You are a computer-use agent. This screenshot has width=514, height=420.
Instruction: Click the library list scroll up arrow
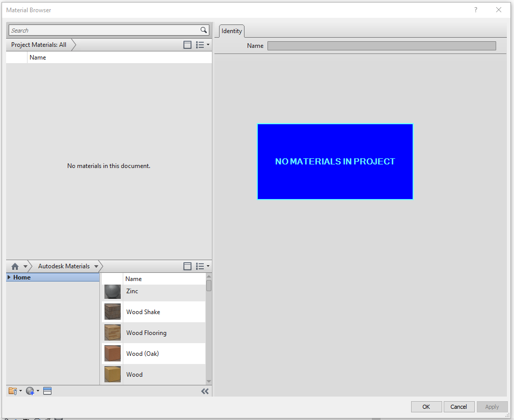point(209,276)
